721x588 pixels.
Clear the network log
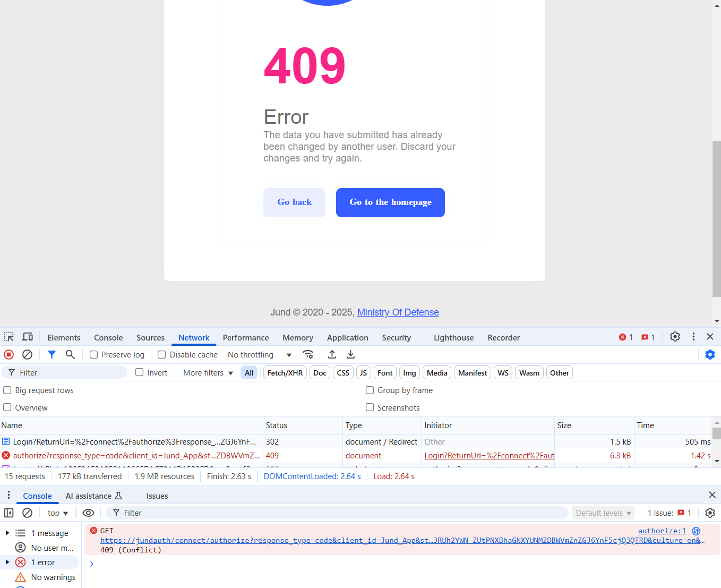[x=27, y=354]
